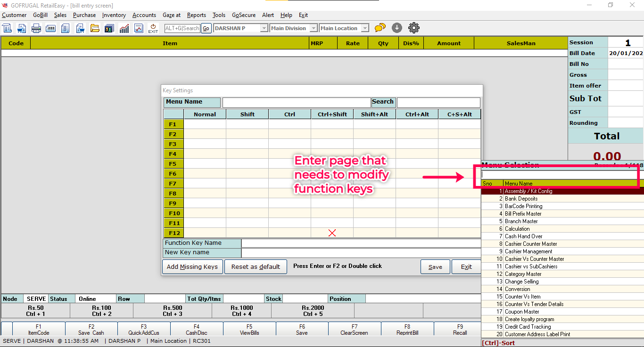
Task: Select Coupon Master in the menu list
Action: [x=562, y=312]
